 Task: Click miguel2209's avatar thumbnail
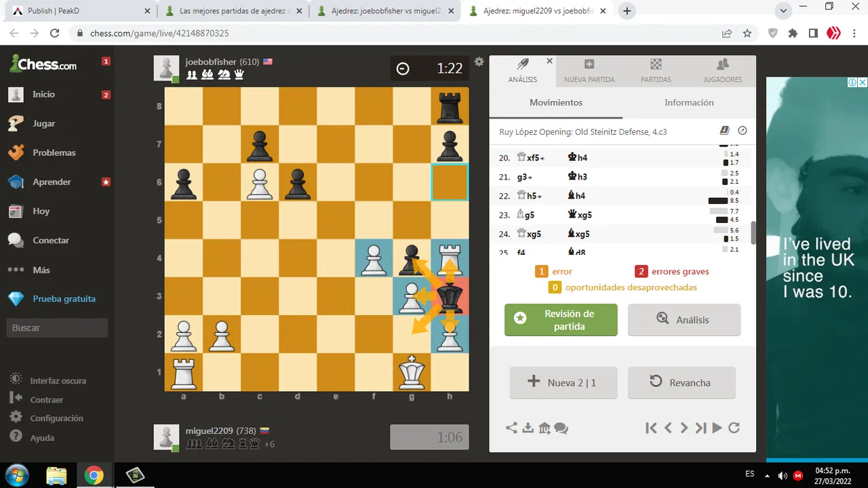click(x=166, y=437)
